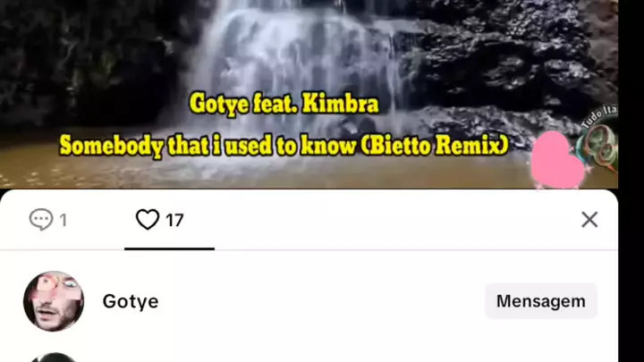Image resolution: width=644 pixels, height=362 pixels.
Task: Click the comment count number 1
Action: 63,221
